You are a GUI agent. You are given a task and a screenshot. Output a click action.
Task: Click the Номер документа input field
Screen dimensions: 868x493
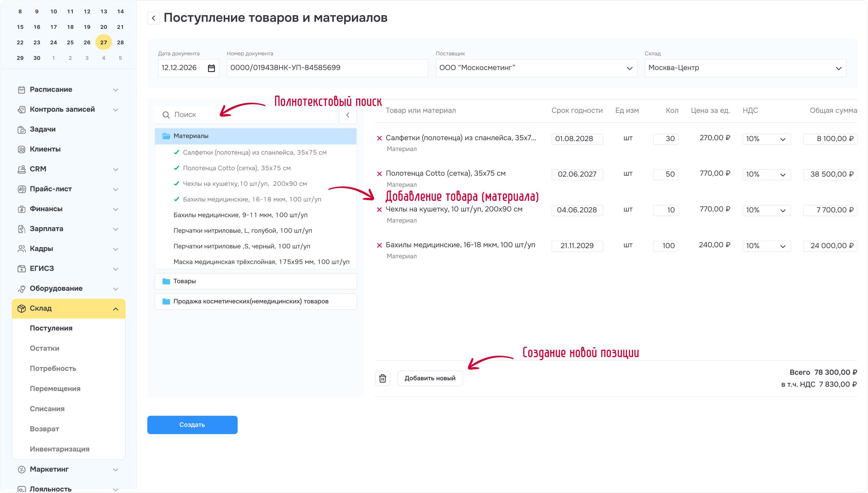327,68
